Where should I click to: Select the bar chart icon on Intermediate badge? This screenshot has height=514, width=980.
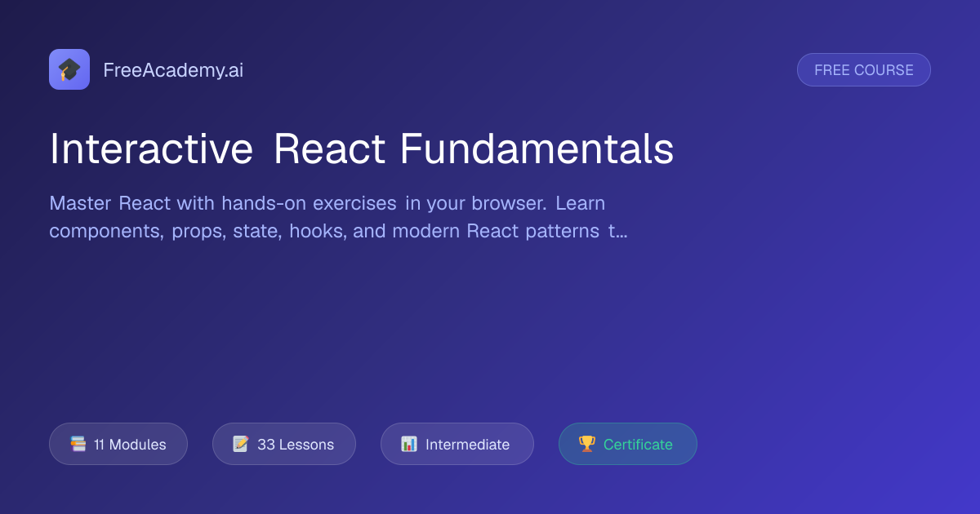point(408,444)
